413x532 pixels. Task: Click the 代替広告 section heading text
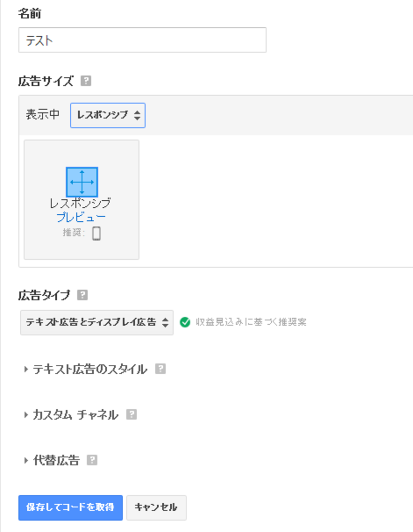tap(57, 460)
